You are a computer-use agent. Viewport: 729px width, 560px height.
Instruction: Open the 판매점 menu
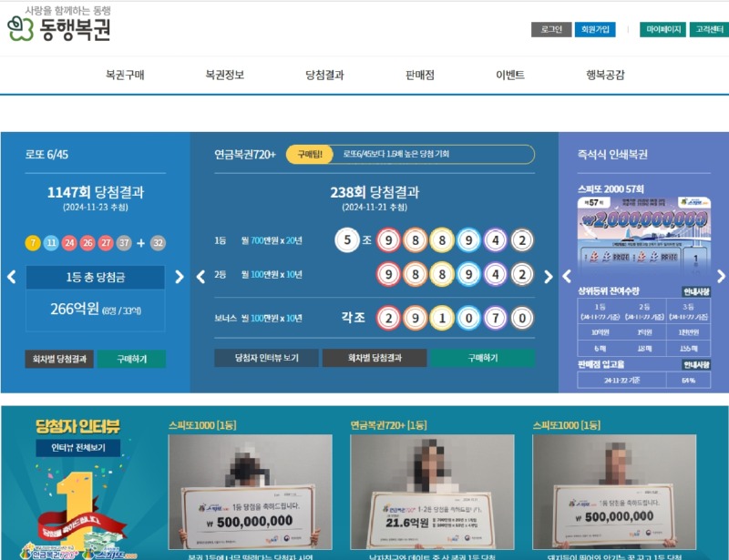coord(420,75)
